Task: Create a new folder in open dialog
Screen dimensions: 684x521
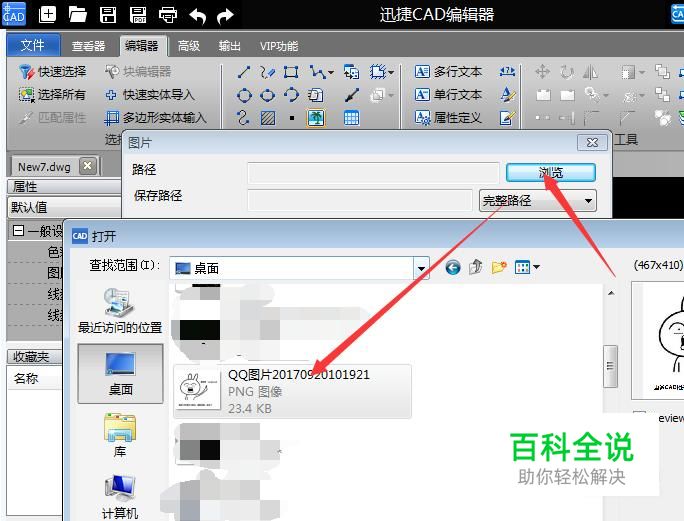Action: pyautogui.click(x=499, y=267)
